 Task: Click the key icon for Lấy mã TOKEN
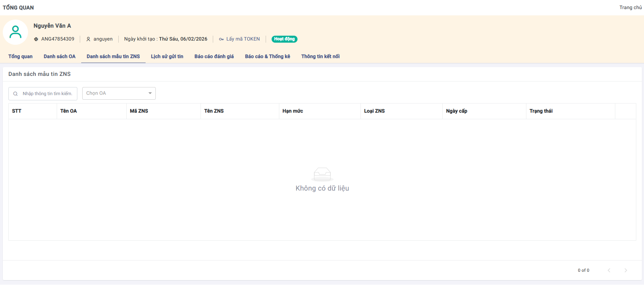pos(221,39)
